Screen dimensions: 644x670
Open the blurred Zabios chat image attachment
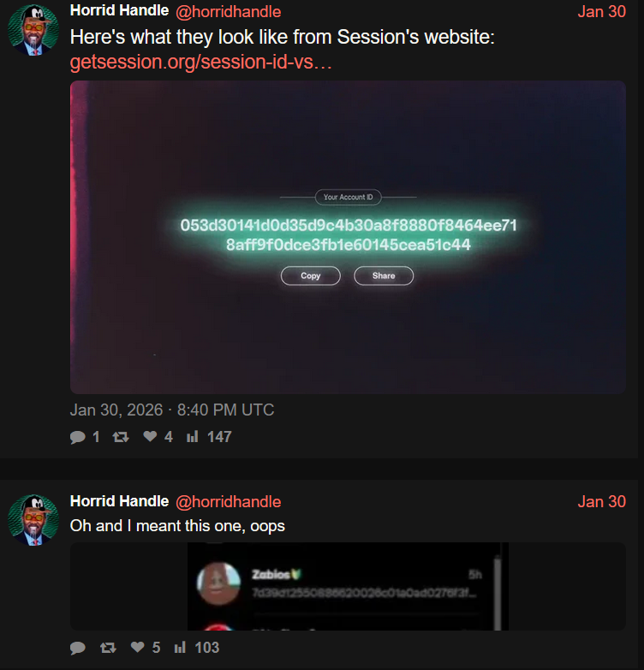348,586
